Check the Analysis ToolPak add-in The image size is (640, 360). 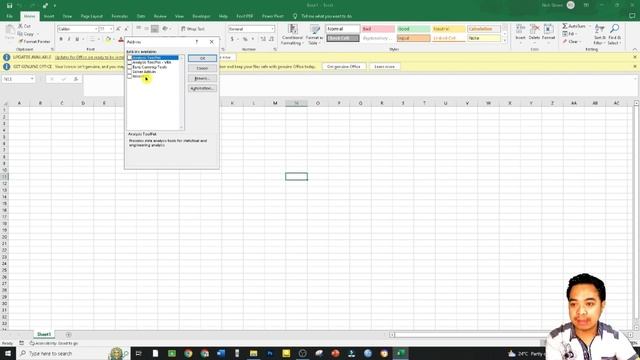tap(130, 58)
